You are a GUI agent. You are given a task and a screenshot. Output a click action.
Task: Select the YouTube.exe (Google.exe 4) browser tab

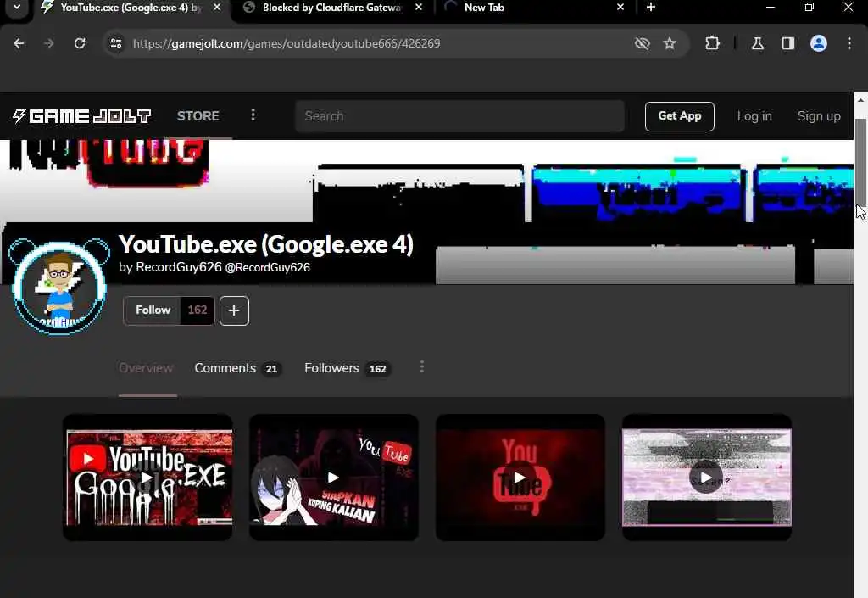click(x=131, y=8)
